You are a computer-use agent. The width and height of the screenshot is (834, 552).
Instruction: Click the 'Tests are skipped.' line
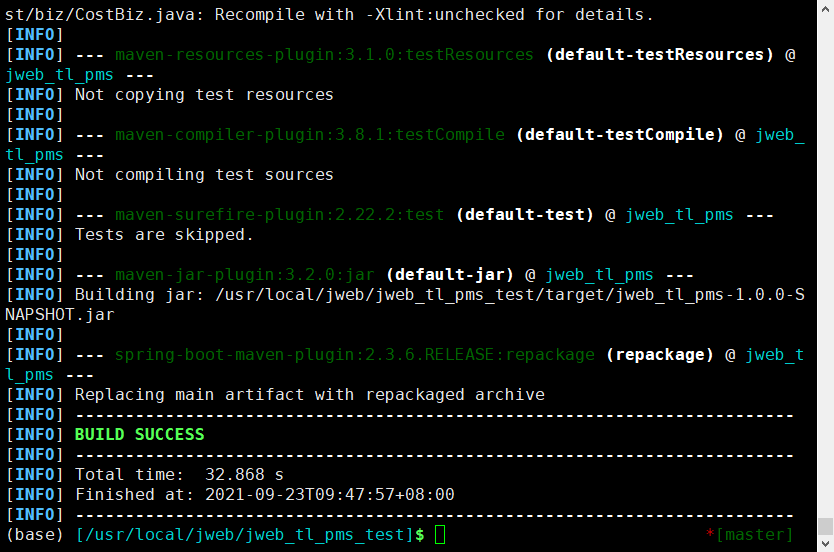pos(164,235)
